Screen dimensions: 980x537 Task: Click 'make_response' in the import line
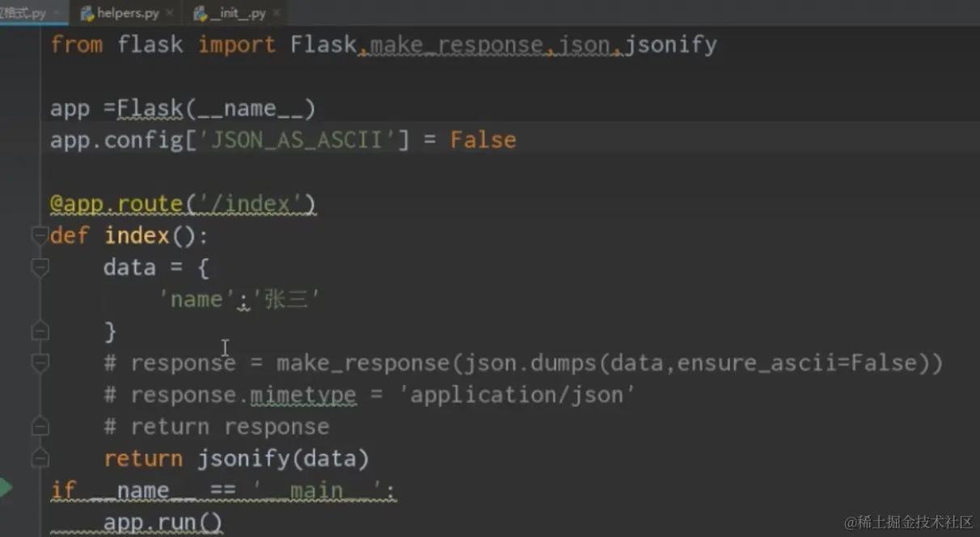[x=457, y=44]
